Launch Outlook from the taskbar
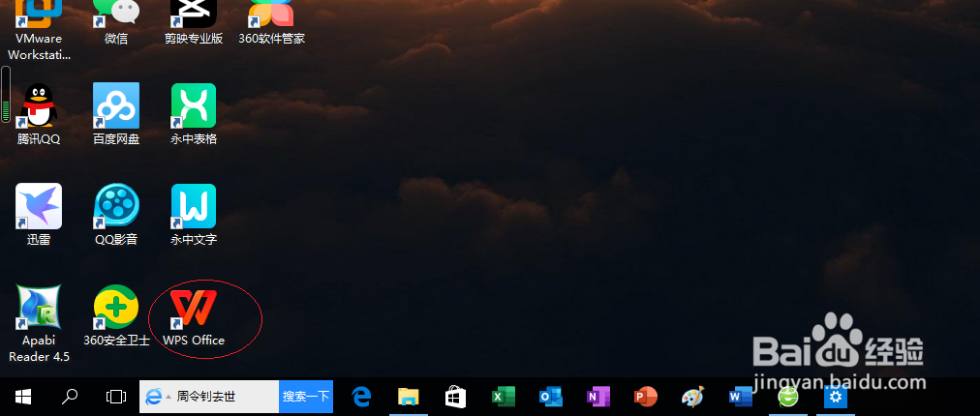 [551, 396]
